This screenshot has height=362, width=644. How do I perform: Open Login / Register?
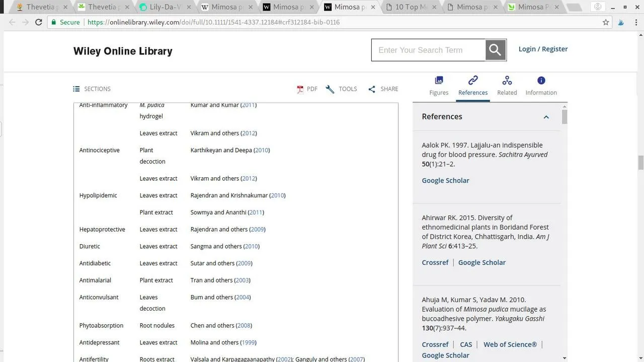(x=543, y=49)
